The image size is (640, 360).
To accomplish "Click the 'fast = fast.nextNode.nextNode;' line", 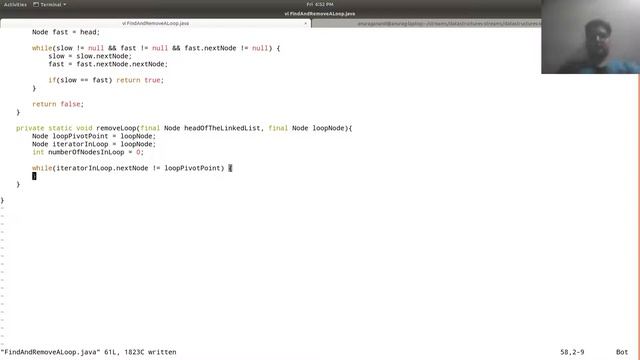I will pos(108,64).
